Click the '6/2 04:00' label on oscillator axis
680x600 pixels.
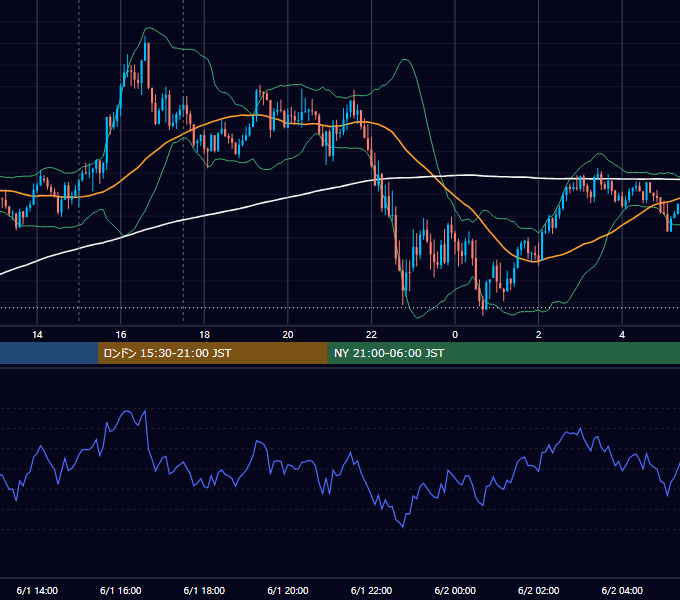pos(622,590)
